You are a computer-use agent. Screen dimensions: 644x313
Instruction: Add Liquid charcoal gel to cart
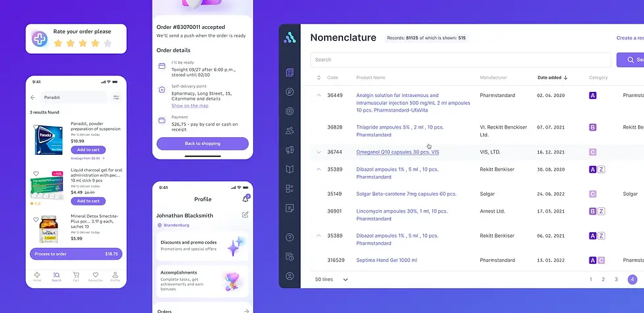click(88, 201)
